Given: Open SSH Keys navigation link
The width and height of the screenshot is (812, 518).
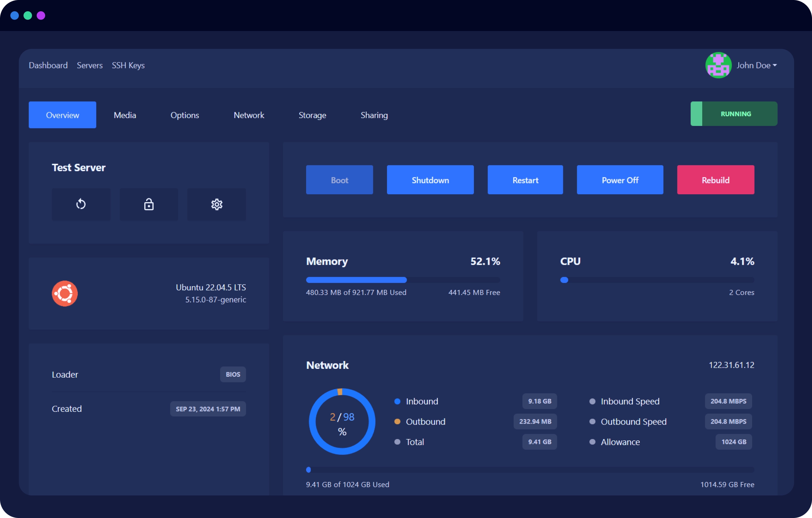Looking at the screenshot, I should tap(128, 65).
